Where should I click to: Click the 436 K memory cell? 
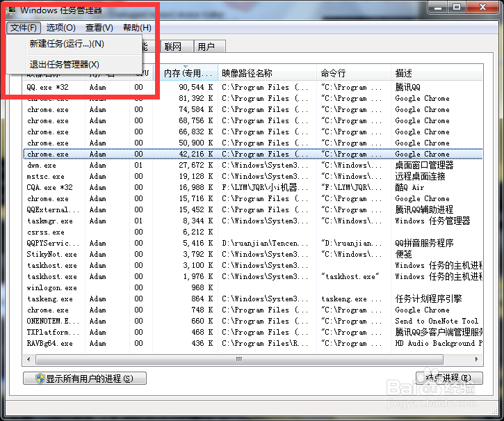tap(202, 344)
